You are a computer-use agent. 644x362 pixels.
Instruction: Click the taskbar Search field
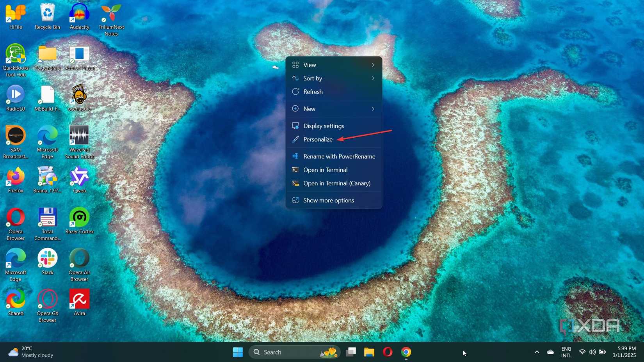[289, 351]
